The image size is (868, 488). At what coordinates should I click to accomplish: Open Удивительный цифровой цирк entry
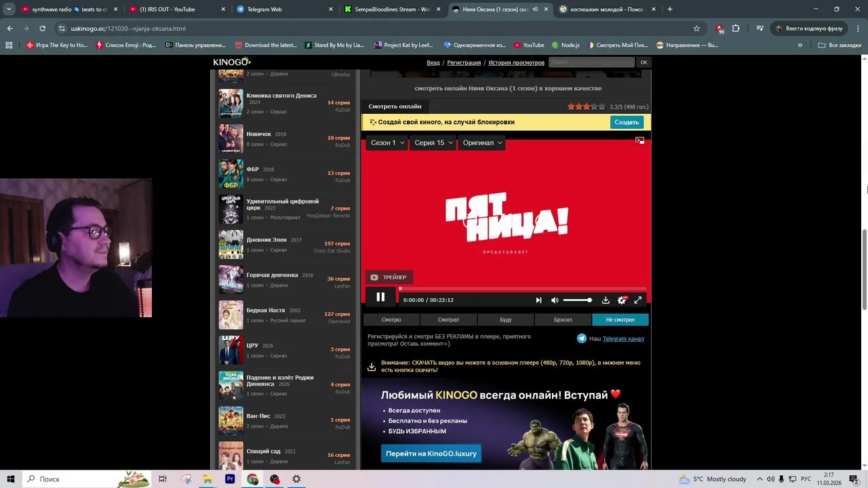tap(282, 204)
